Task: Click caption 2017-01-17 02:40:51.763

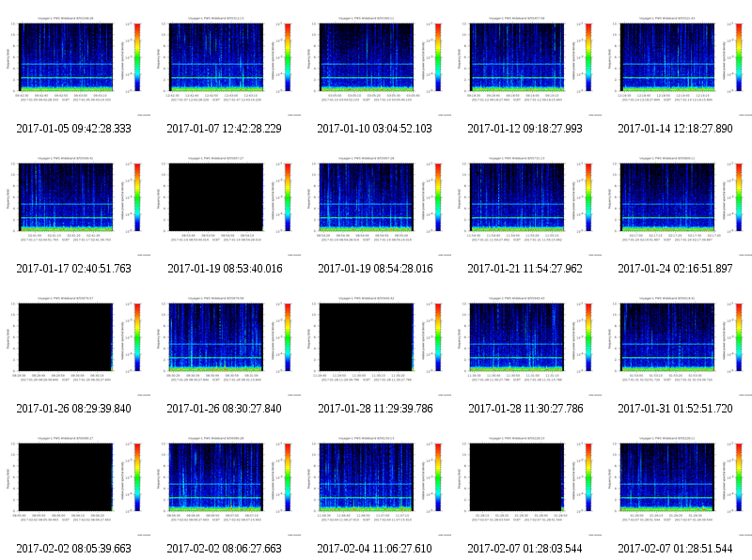Action: click(x=74, y=269)
